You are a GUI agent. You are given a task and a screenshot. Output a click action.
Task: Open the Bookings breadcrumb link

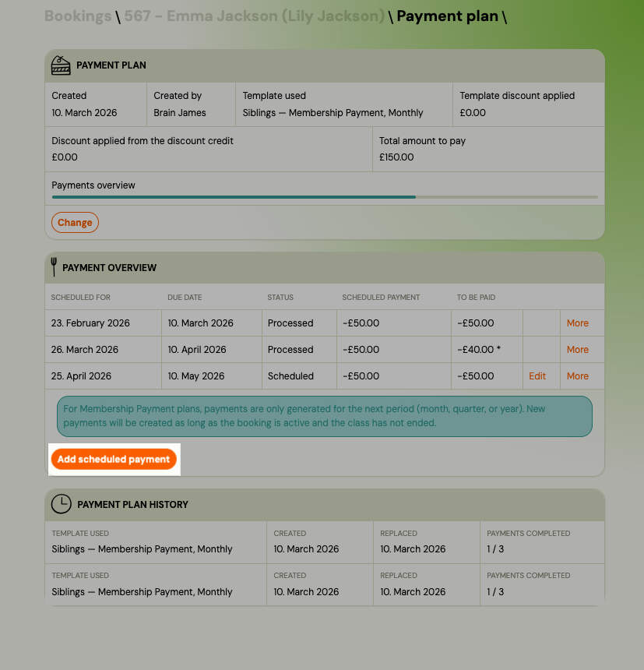click(x=77, y=16)
